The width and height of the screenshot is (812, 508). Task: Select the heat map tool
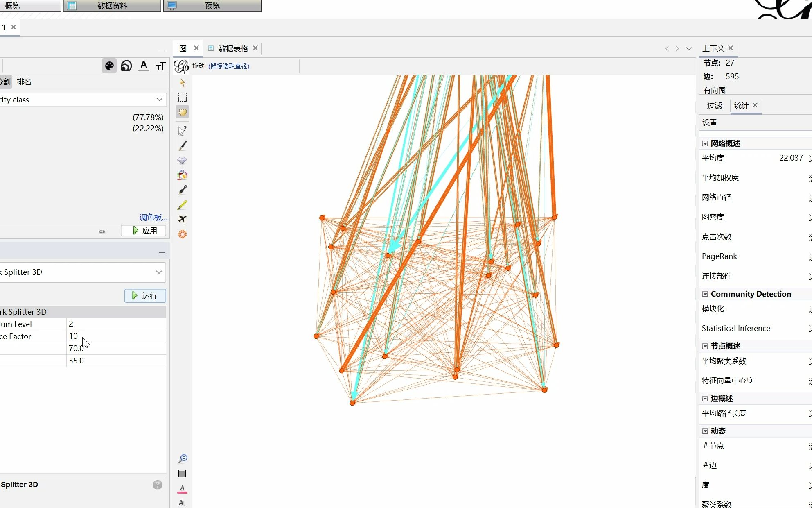click(x=182, y=234)
